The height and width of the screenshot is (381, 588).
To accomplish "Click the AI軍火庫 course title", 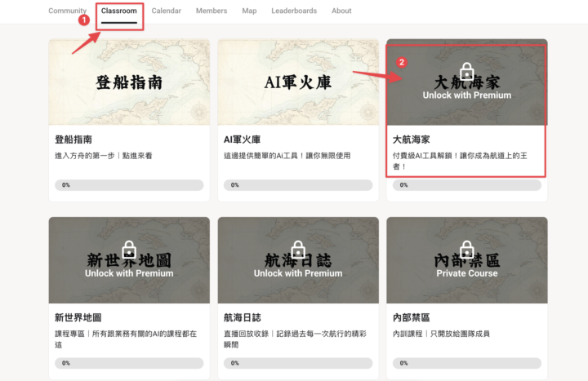I will coord(243,140).
